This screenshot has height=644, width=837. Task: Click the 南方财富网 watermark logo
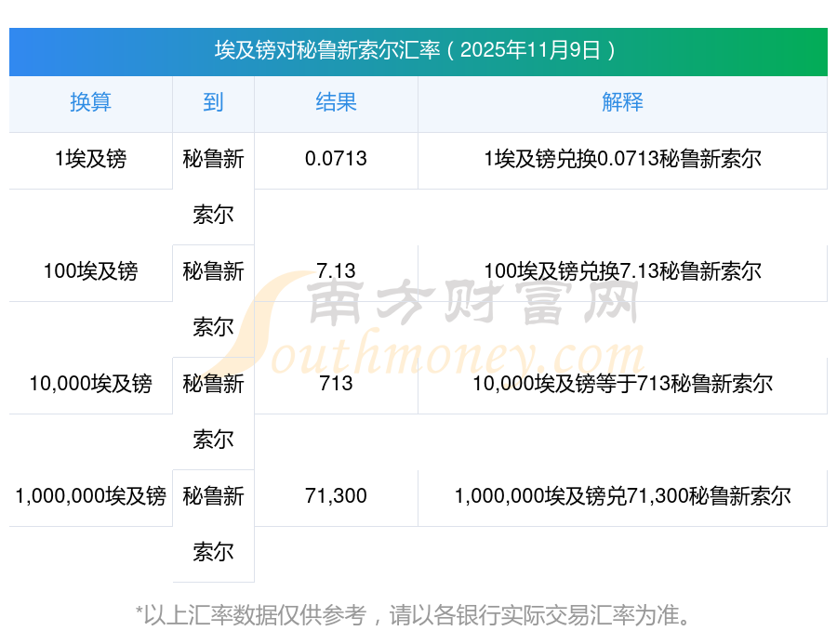tap(474, 305)
